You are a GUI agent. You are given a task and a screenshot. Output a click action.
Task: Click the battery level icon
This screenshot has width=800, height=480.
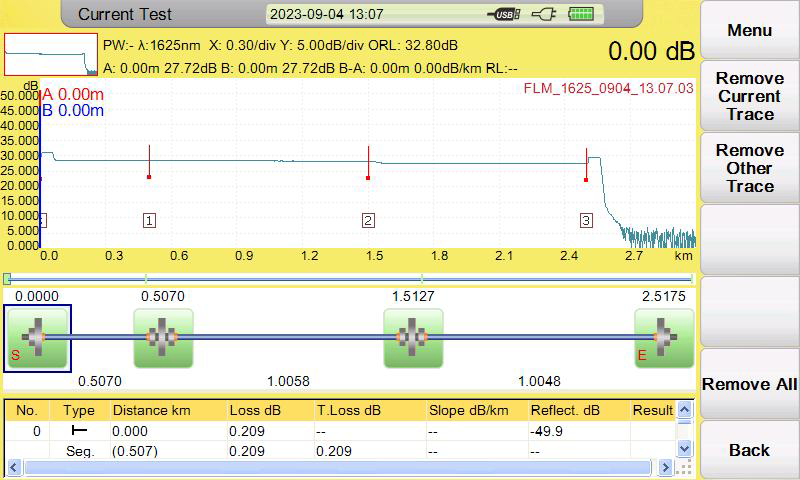pyautogui.click(x=581, y=14)
